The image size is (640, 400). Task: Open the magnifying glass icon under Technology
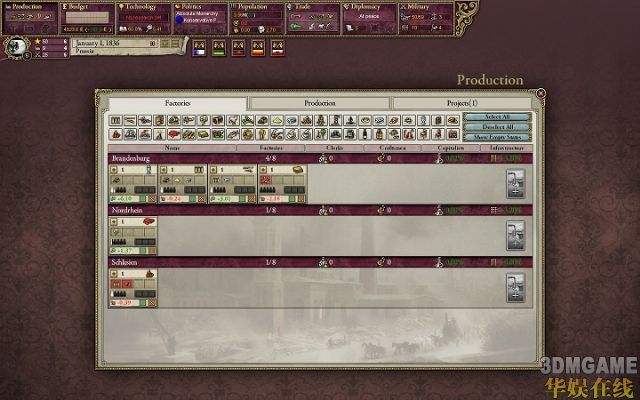150,29
